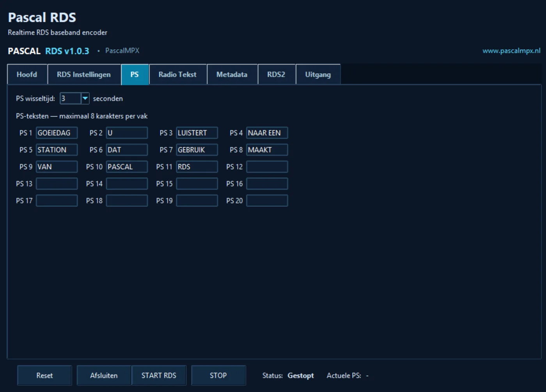Focus the empty PS 18 field

[127, 201]
